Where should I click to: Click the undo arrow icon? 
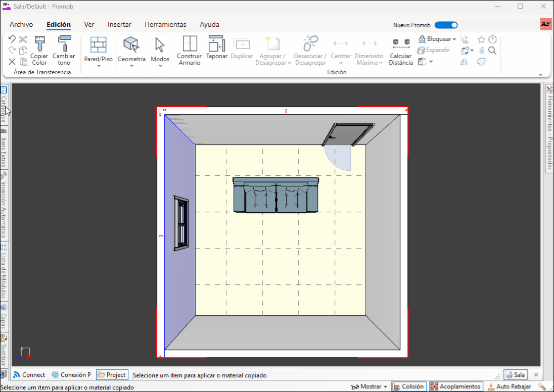click(x=12, y=39)
